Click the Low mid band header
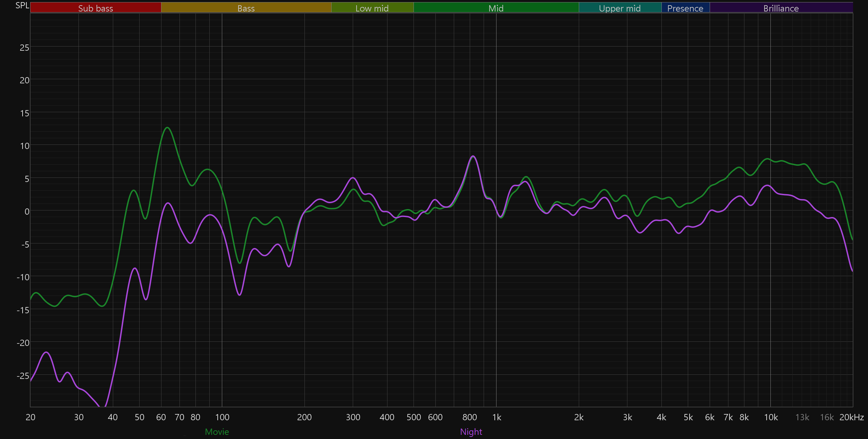Image resolution: width=868 pixels, height=439 pixels. (x=372, y=8)
